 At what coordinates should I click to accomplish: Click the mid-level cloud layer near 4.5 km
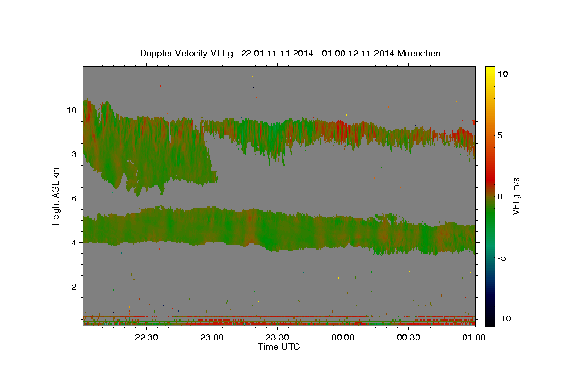click(x=279, y=229)
